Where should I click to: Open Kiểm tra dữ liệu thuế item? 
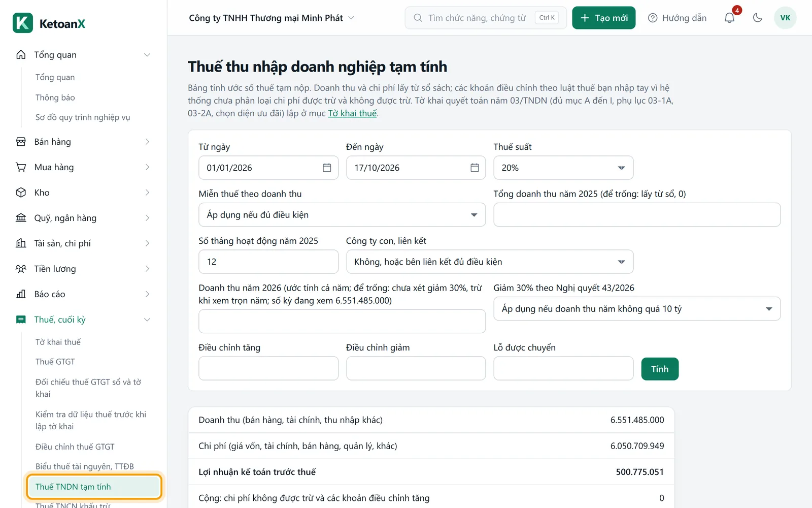tap(91, 420)
